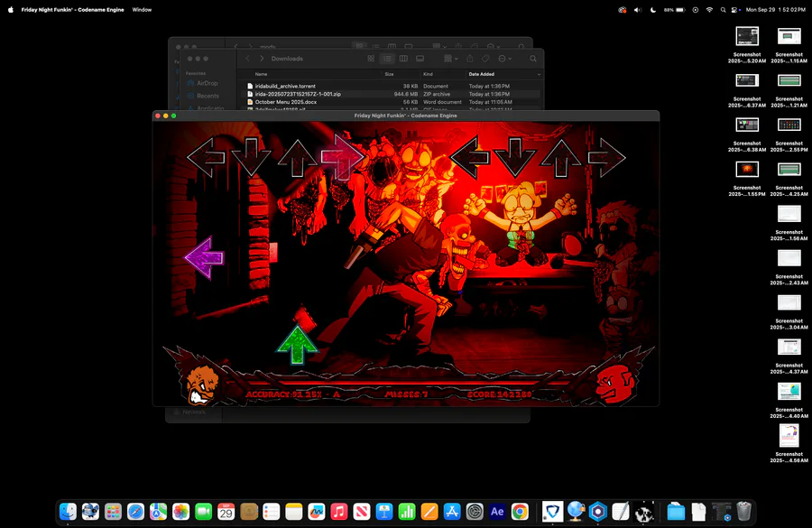Image resolution: width=812 pixels, height=528 pixels.
Task: Click the Apple menu icon
Action: [10, 9]
